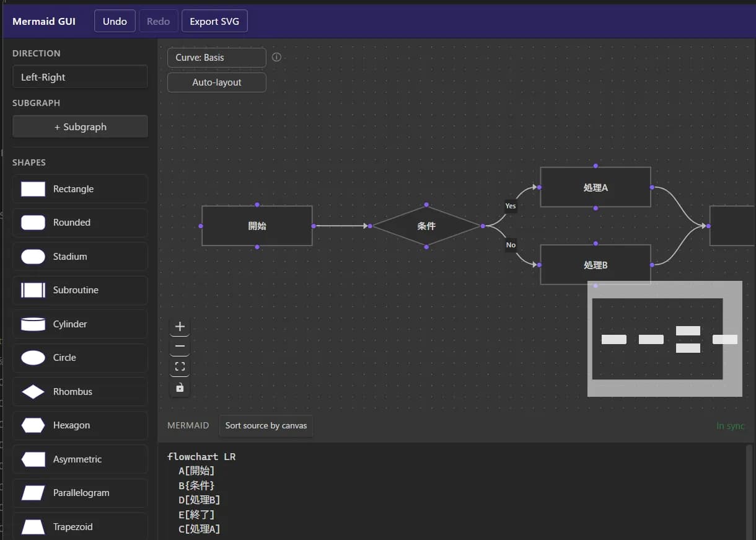Click the right connection handle of 開始
Screen dimensions: 756x540
click(x=314, y=226)
